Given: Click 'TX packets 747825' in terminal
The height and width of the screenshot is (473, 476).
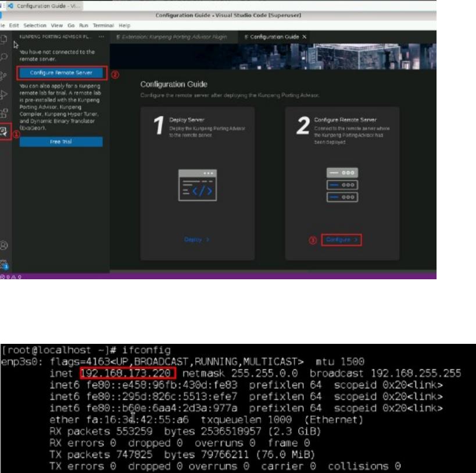Looking at the screenshot, I should [101, 454].
